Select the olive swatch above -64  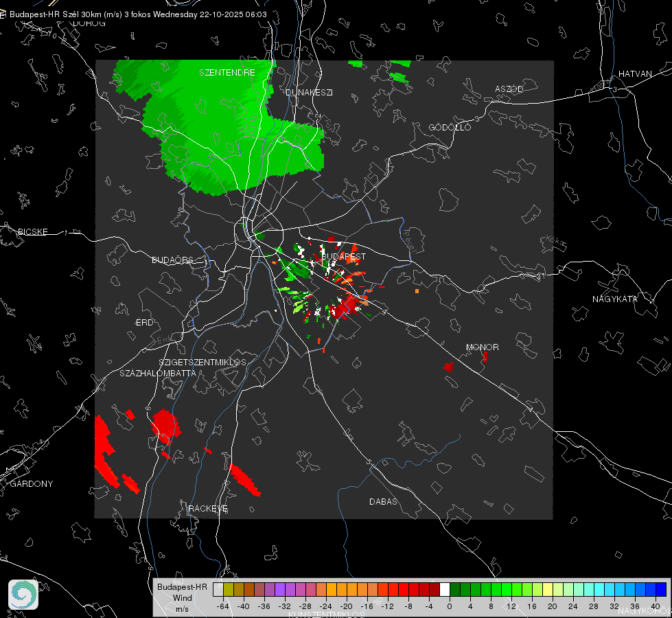[229, 589]
